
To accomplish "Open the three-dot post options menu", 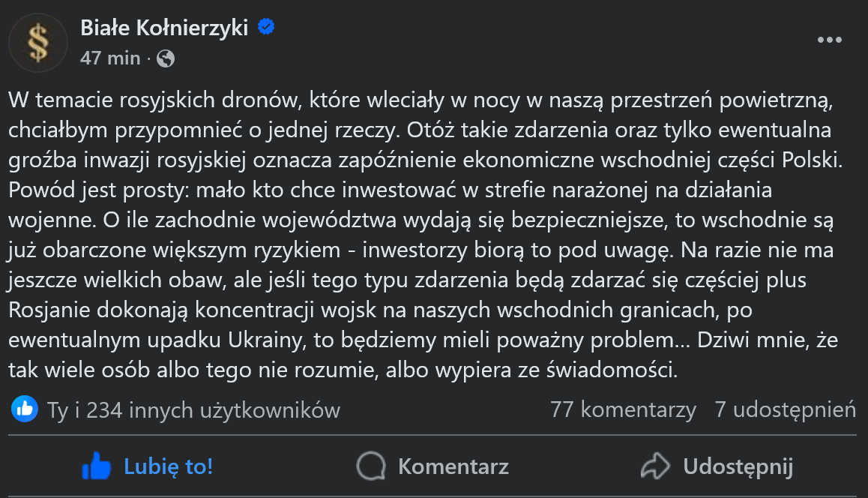I will pyautogui.click(x=829, y=40).
